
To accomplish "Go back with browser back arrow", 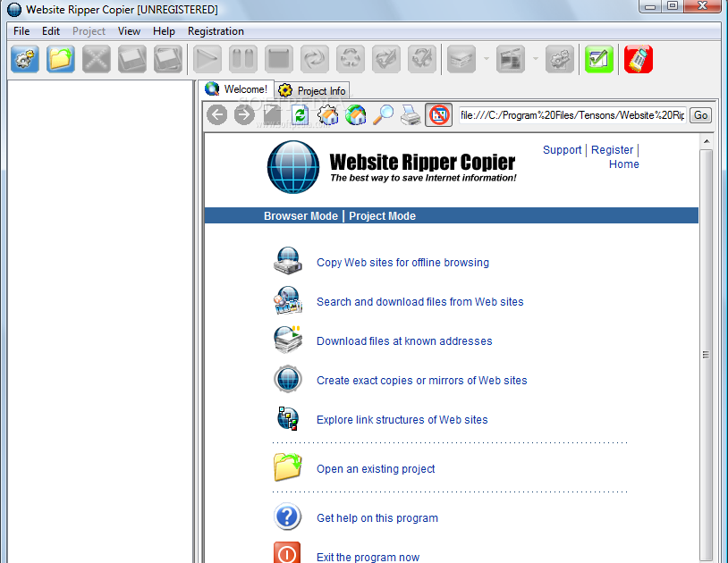I will point(216,115).
